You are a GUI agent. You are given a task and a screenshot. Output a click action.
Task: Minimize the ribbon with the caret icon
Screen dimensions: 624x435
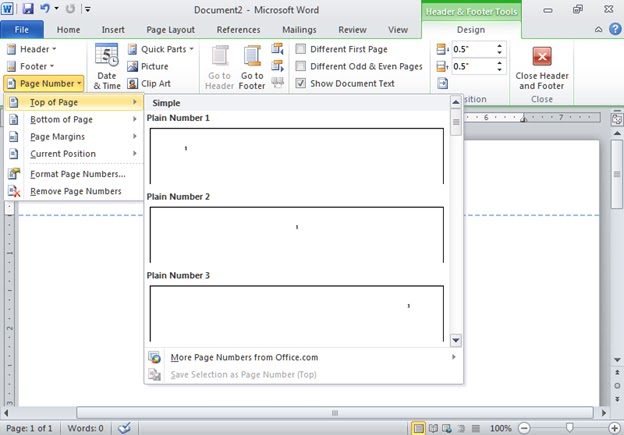click(598, 29)
